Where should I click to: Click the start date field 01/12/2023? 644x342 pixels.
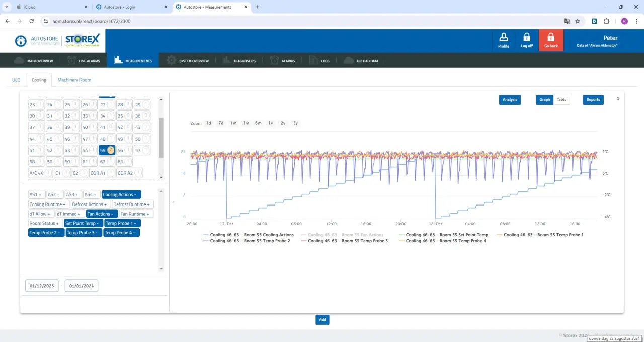[42, 286]
